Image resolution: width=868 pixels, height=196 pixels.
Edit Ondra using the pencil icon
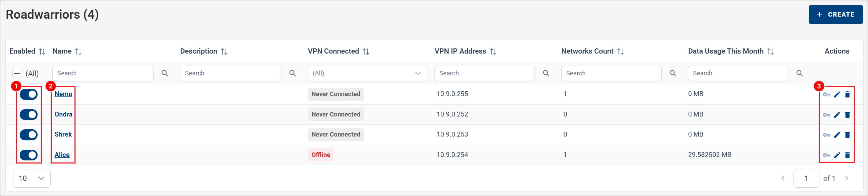tap(837, 115)
